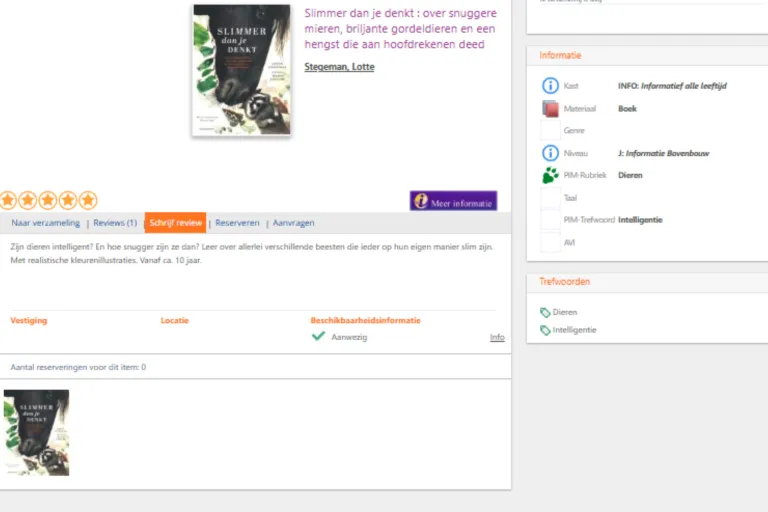This screenshot has width=768, height=512.
Task: Click the Informatie panel heading
Action: 560,55
